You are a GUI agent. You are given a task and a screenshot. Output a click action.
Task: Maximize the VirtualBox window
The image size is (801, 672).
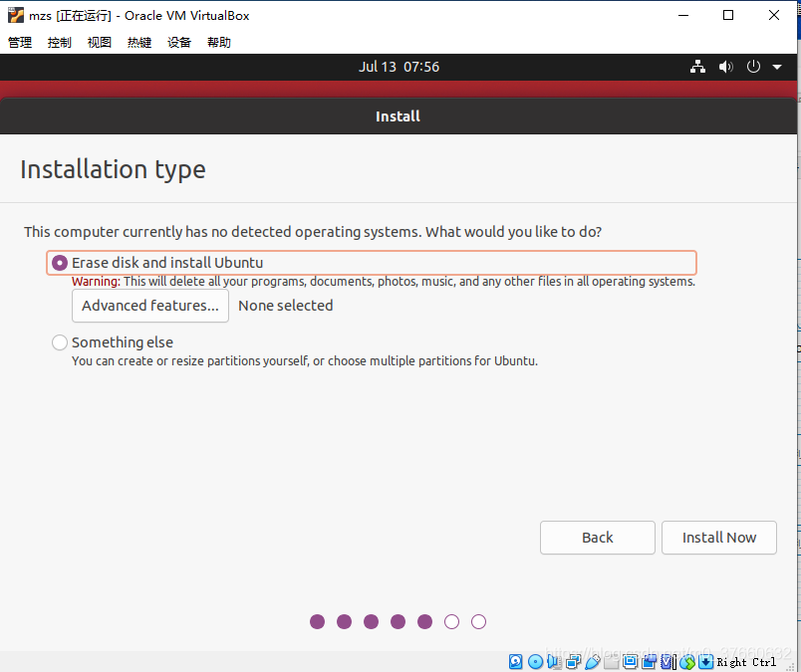click(x=728, y=15)
